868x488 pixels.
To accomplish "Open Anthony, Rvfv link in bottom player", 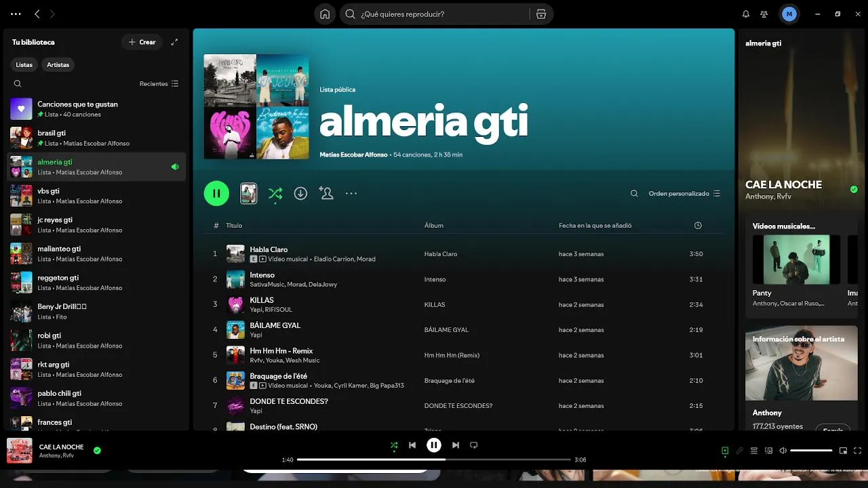I will [56, 455].
